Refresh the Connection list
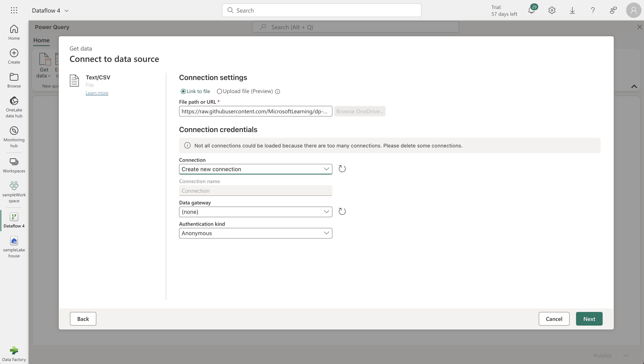644x364 pixels. click(342, 169)
